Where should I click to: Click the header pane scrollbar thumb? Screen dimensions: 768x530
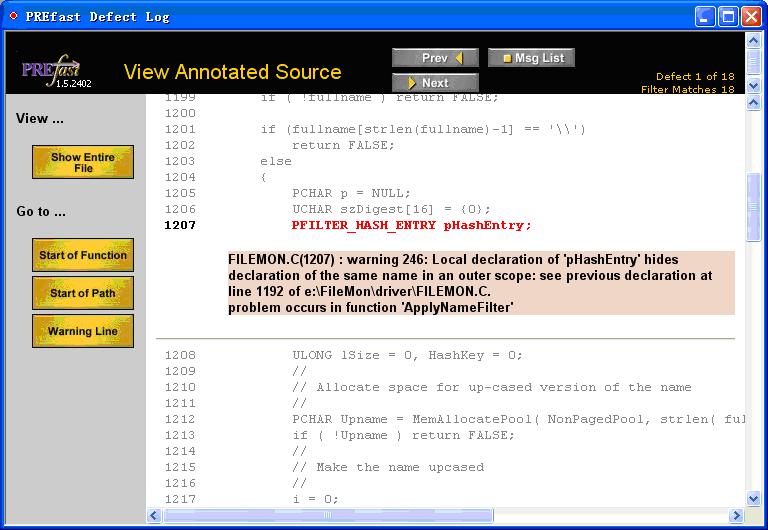pos(753,60)
